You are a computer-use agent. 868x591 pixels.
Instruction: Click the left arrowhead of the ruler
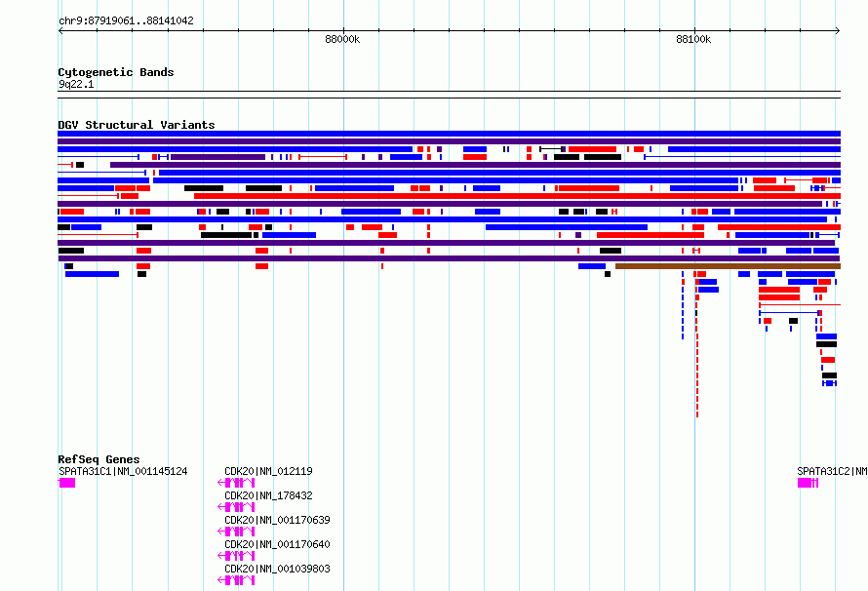[60, 31]
